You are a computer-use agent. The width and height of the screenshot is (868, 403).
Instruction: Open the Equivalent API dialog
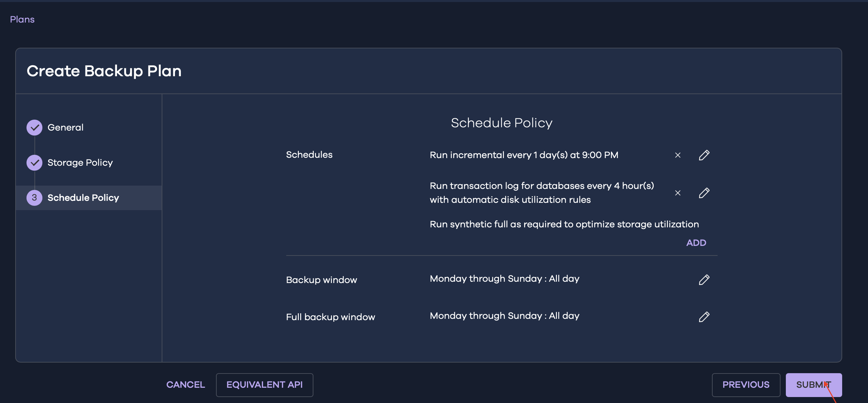pyautogui.click(x=264, y=384)
